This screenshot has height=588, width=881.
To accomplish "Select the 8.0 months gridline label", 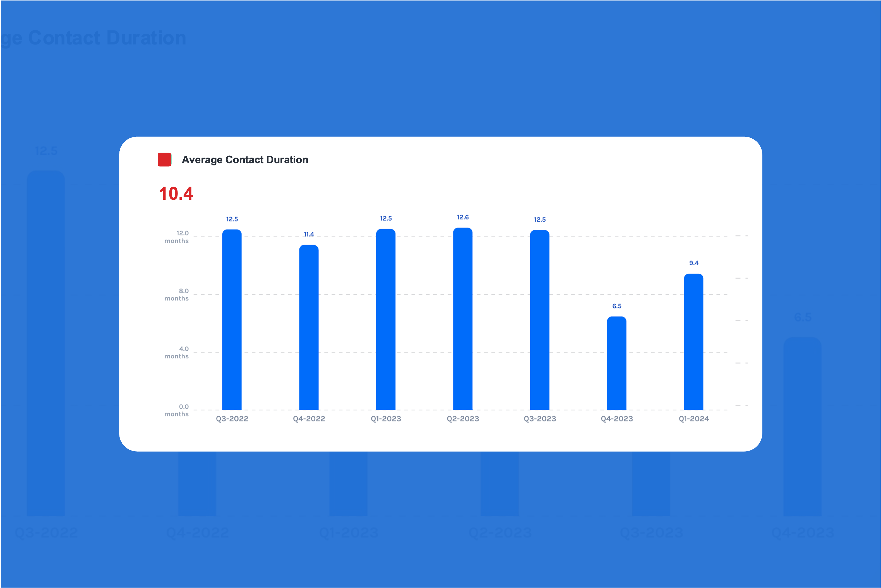I will (x=177, y=294).
